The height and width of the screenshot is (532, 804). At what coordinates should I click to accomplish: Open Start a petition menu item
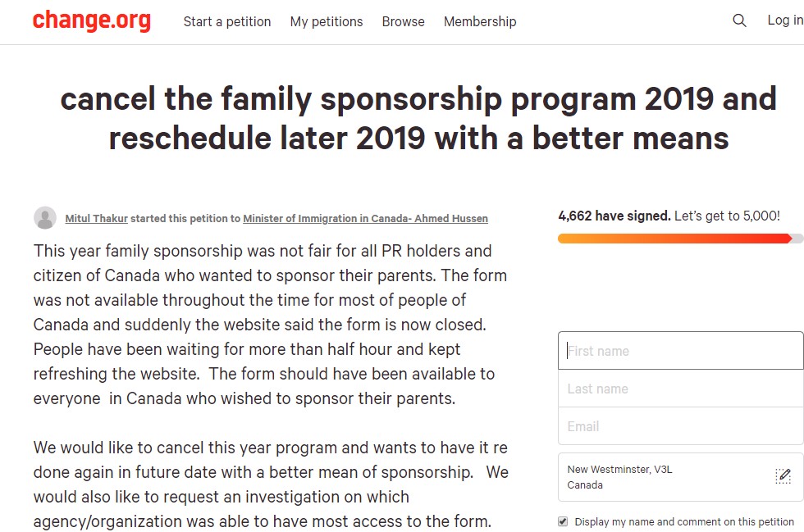coord(227,21)
